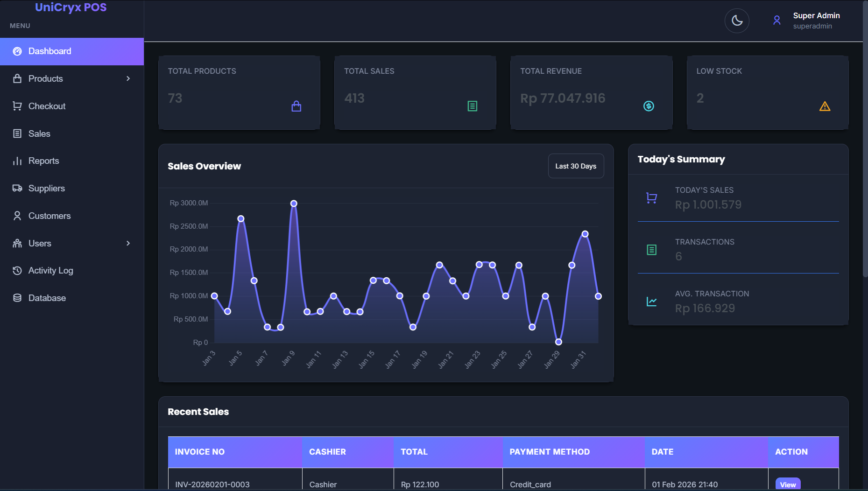Click the Super Admin profile icon
This screenshot has width=868, height=491.
[x=777, y=20]
